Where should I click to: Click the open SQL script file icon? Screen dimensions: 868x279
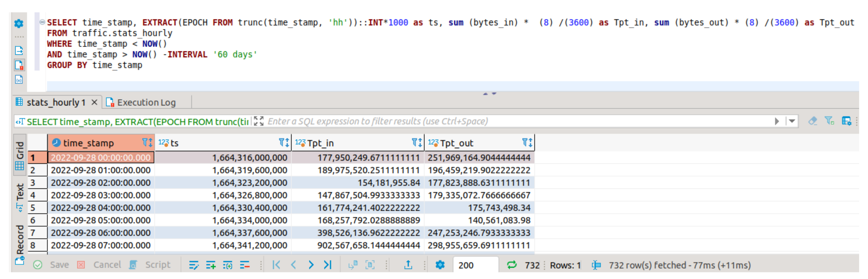point(19,50)
